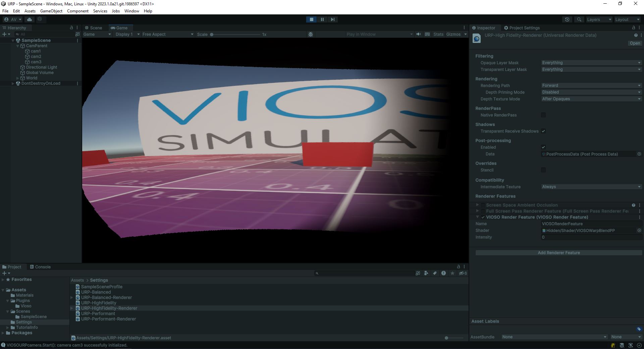
Task: Open Unity cloud services icon
Action: [x=30, y=19]
